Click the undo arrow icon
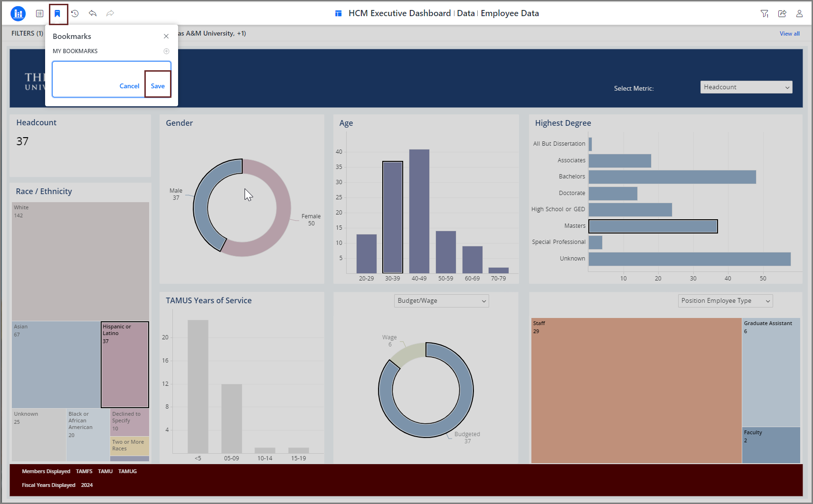Screen dimensions: 813x504 (93, 14)
